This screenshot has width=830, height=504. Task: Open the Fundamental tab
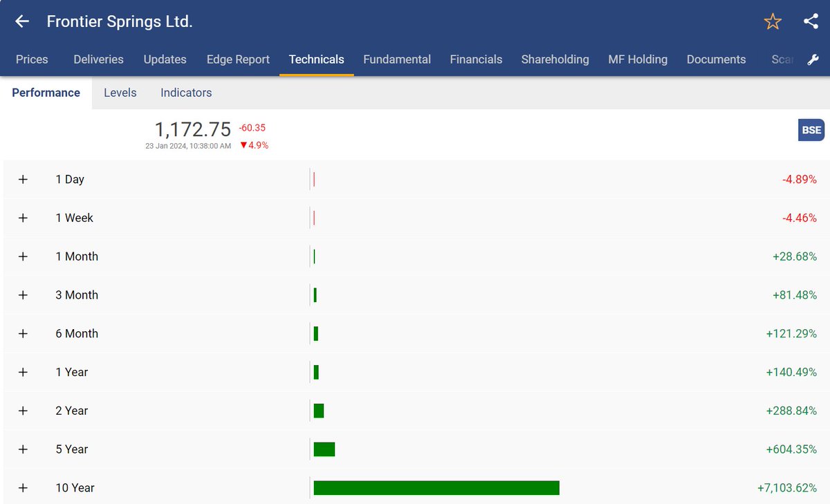click(x=397, y=59)
